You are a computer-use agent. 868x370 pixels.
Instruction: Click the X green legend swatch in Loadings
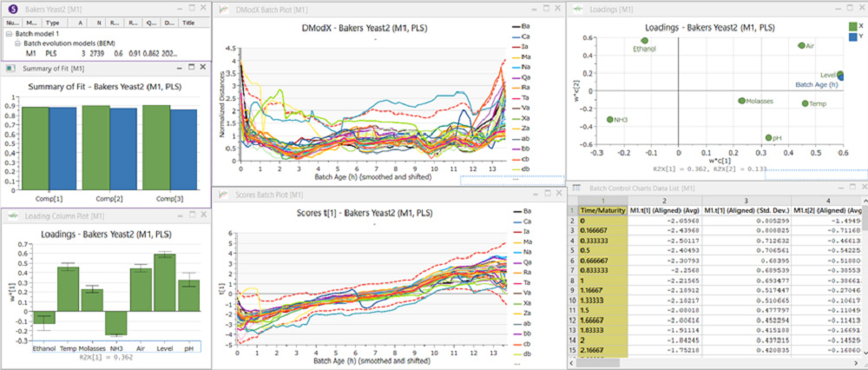(x=852, y=25)
